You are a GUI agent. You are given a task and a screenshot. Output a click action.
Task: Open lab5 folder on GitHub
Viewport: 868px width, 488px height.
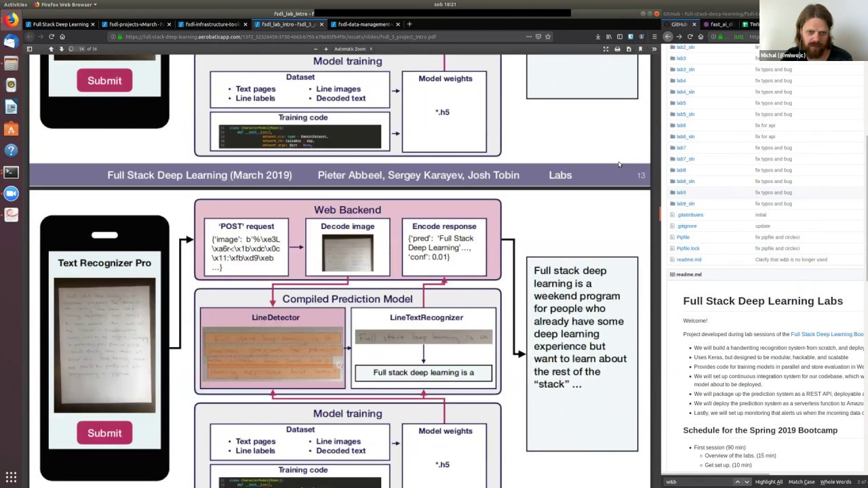click(x=681, y=103)
